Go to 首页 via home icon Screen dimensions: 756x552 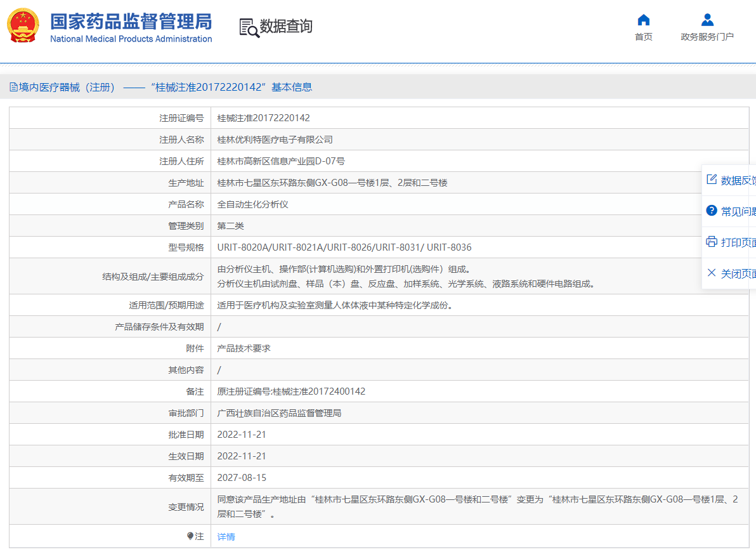[x=643, y=20]
